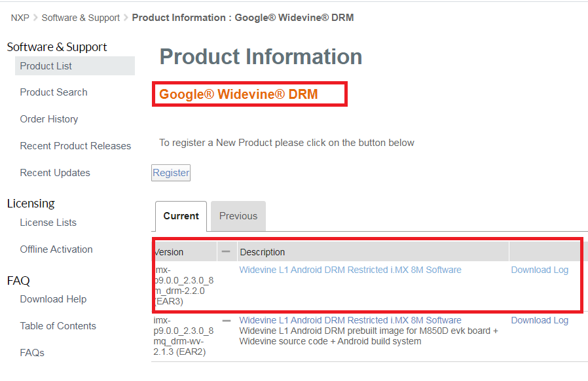The height and width of the screenshot is (381, 588).
Task: Toggle the dash expander on the EAR2 row
Action: [227, 321]
